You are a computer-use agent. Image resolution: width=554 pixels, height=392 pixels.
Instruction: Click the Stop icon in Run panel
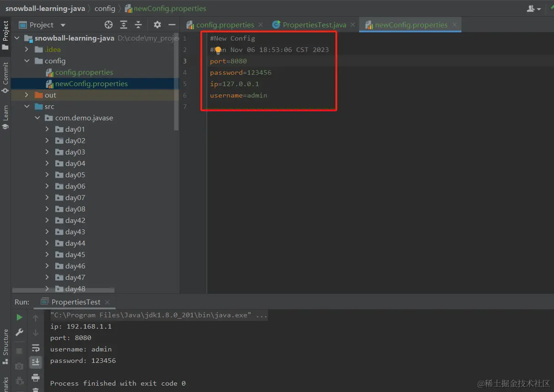[x=19, y=351]
